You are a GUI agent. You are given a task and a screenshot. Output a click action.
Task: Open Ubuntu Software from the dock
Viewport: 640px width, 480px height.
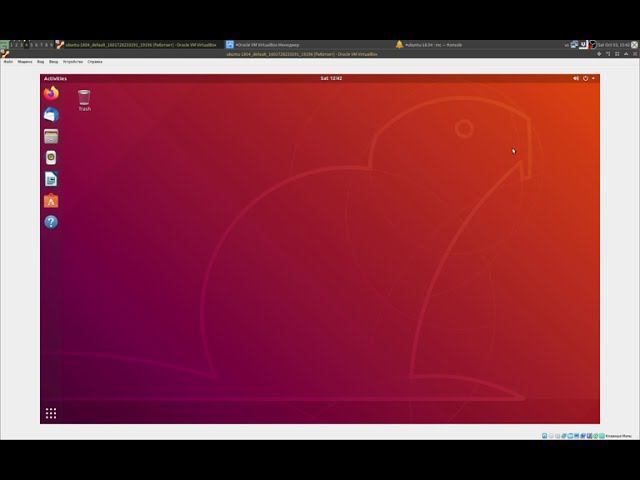click(x=51, y=201)
